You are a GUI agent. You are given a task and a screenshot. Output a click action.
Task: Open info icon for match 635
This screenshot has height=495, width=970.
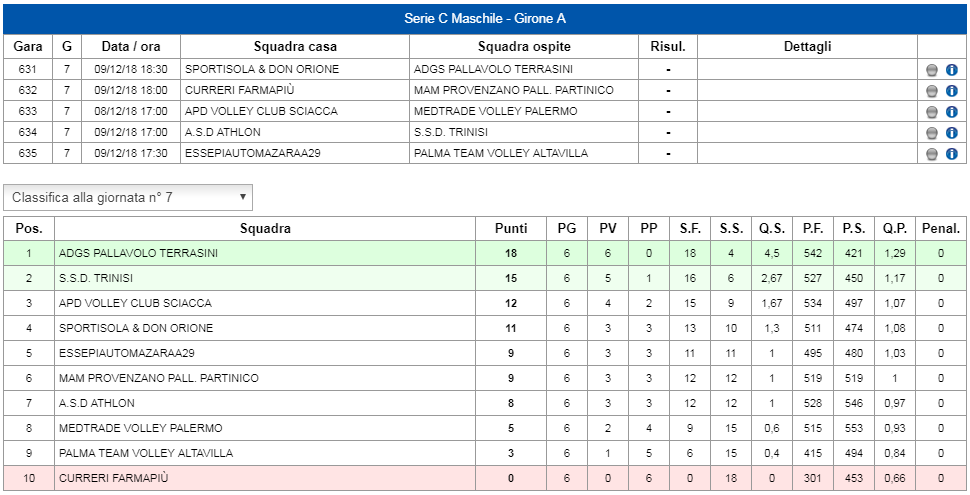click(x=951, y=154)
